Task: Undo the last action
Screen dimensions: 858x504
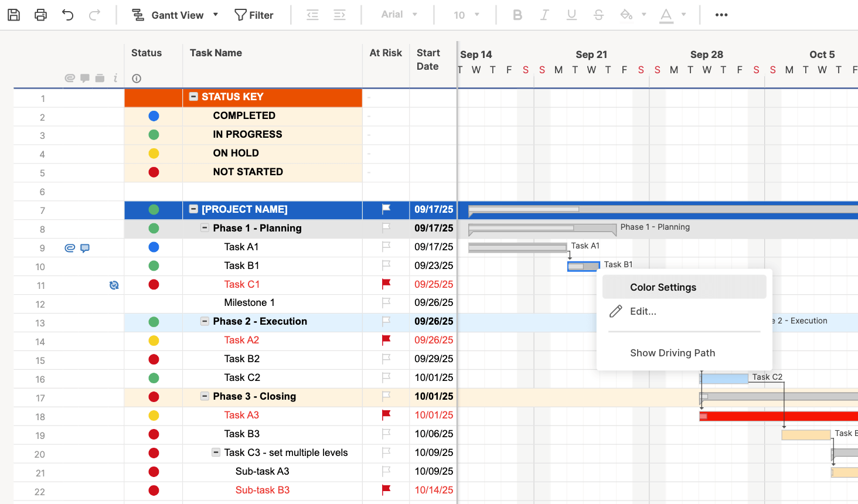Action: pos(68,15)
